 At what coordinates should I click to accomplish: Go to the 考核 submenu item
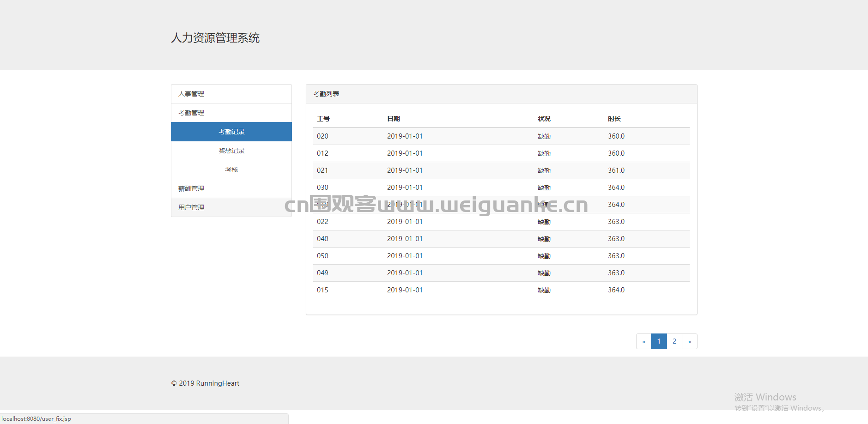point(231,170)
